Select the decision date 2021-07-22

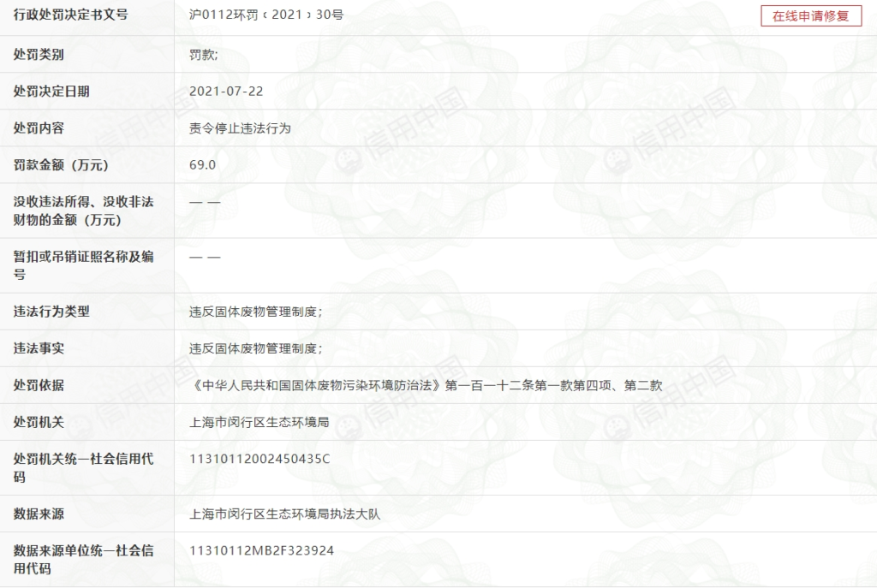(226, 92)
